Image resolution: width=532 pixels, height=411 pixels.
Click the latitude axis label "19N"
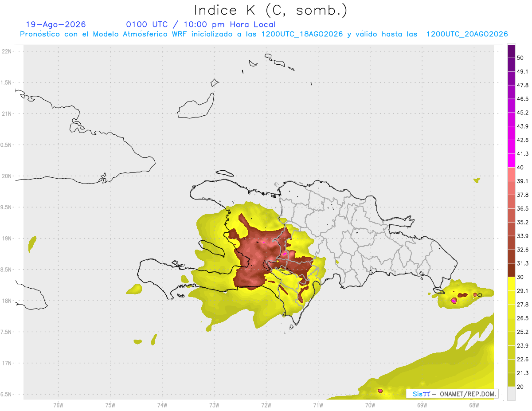(7, 239)
